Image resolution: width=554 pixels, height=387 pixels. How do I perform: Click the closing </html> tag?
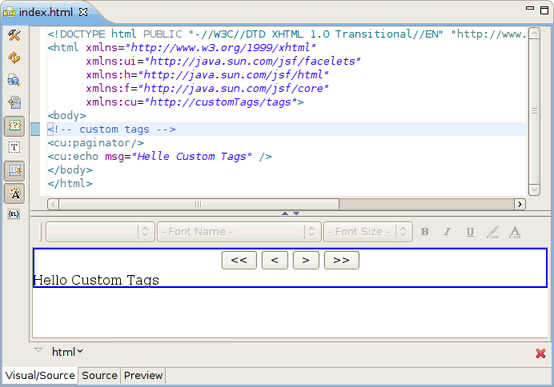[x=70, y=183]
